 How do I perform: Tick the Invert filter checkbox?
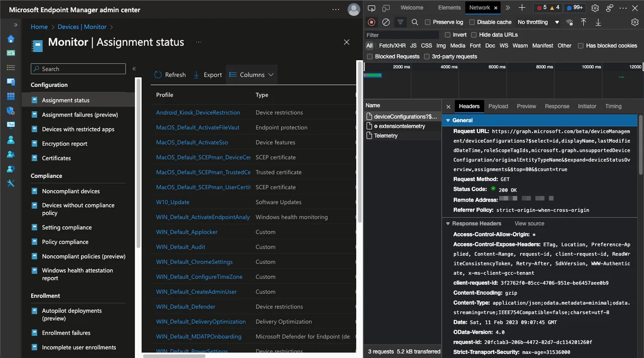[x=448, y=35]
